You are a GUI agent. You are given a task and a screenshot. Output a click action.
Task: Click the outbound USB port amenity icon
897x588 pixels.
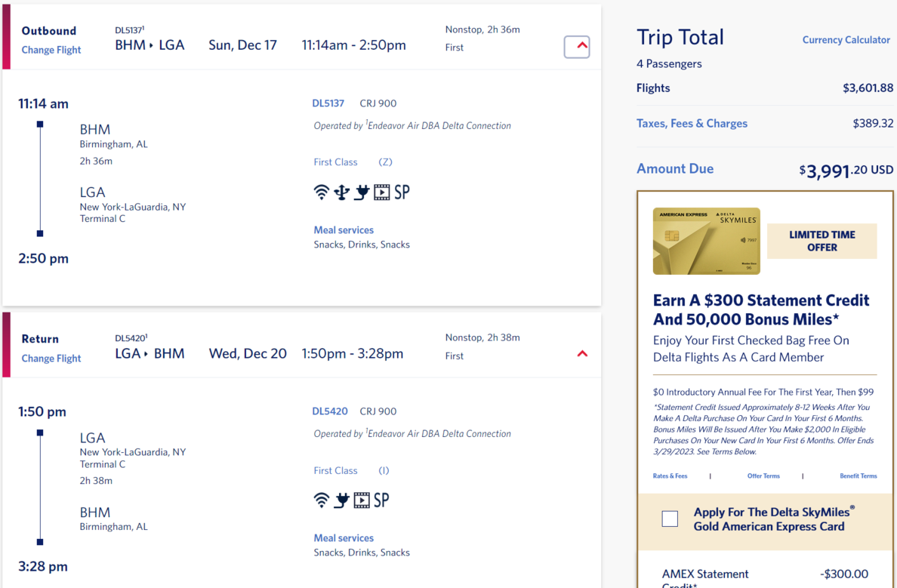point(342,192)
